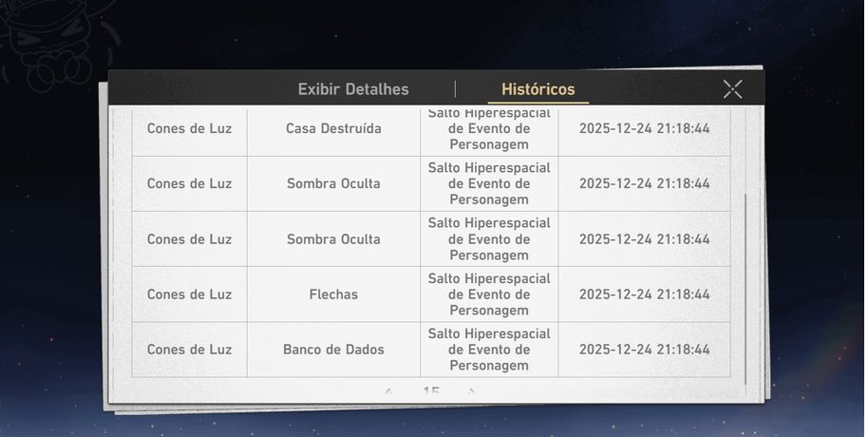Click Salto Hiperespacial cell in the Flechas row

pyautogui.click(x=489, y=294)
